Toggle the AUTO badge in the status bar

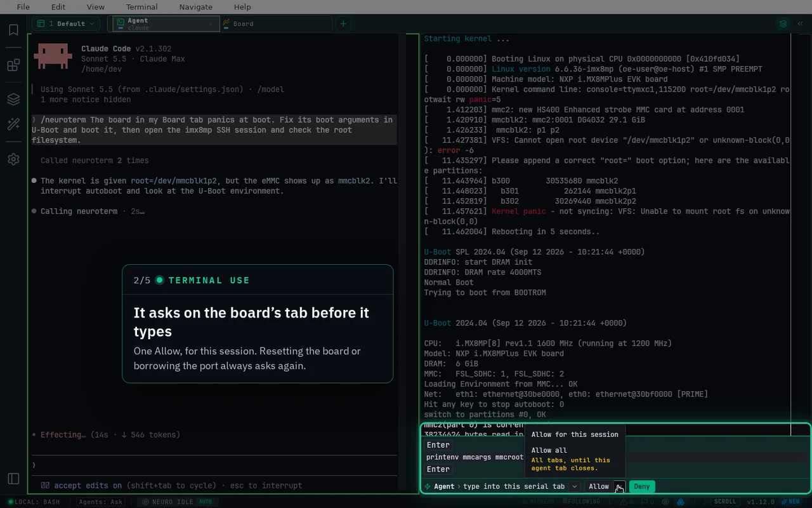coord(206,502)
